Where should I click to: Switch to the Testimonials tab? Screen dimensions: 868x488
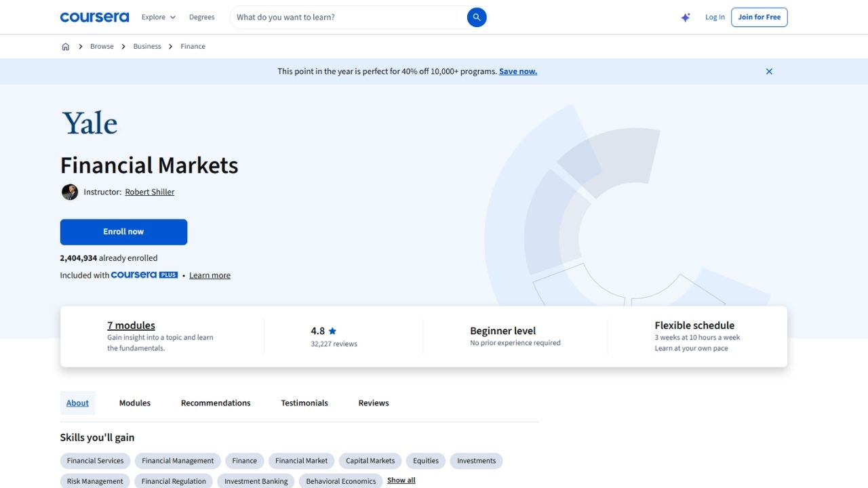304,403
